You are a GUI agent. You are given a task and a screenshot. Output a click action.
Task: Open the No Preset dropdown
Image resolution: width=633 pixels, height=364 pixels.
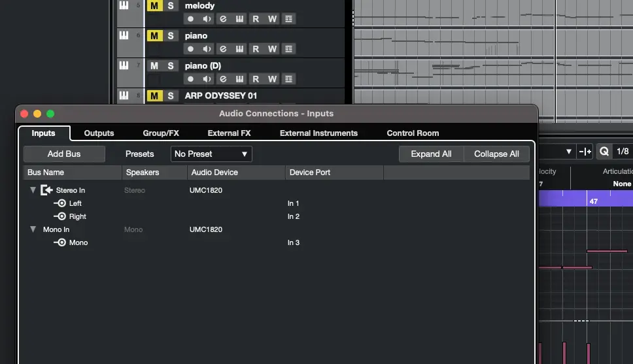211,154
